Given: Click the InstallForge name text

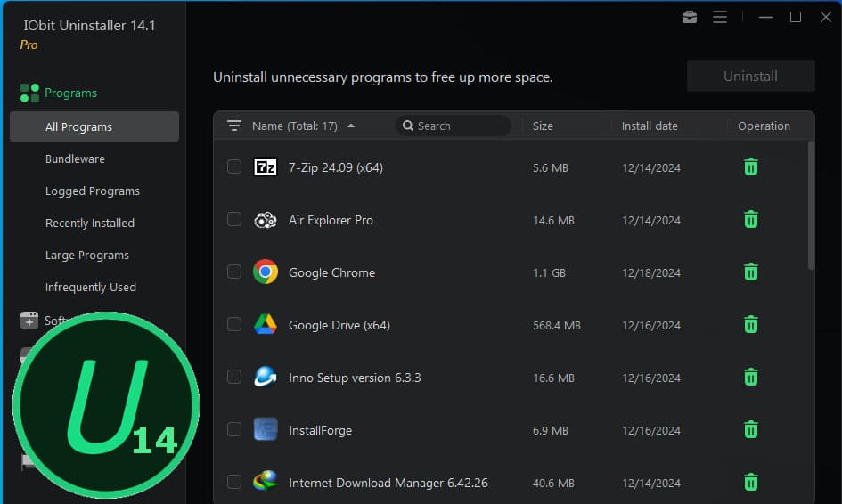Looking at the screenshot, I should pyautogui.click(x=320, y=430).
